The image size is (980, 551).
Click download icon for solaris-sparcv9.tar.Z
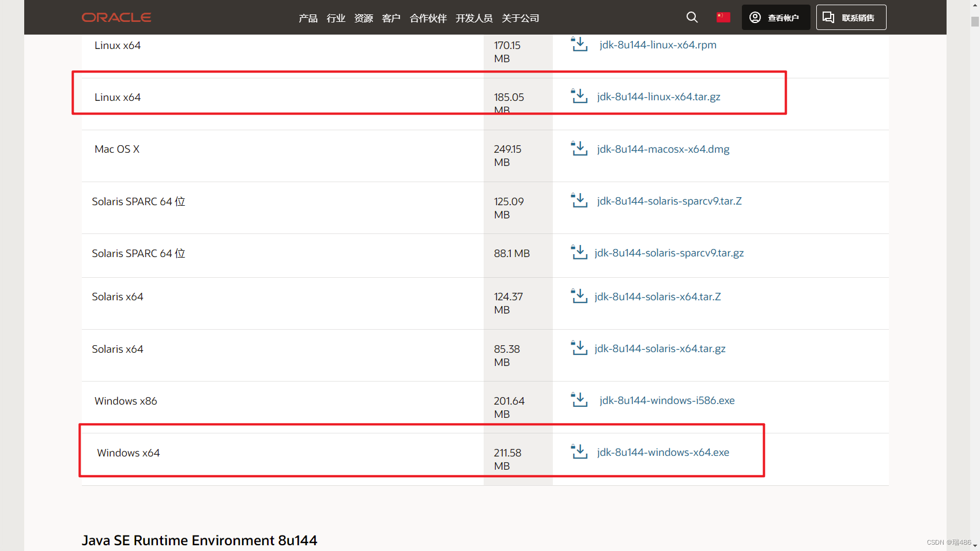pos(579,201)
